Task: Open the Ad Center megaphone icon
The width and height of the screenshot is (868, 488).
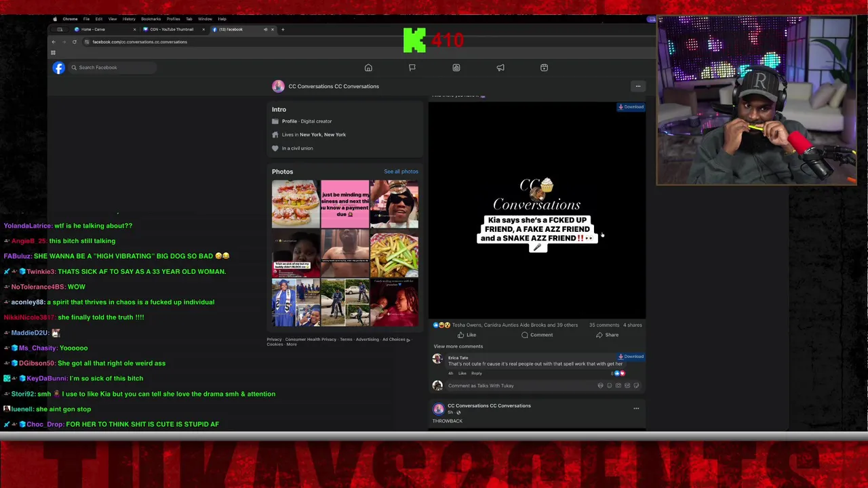Action: (500, 68)
